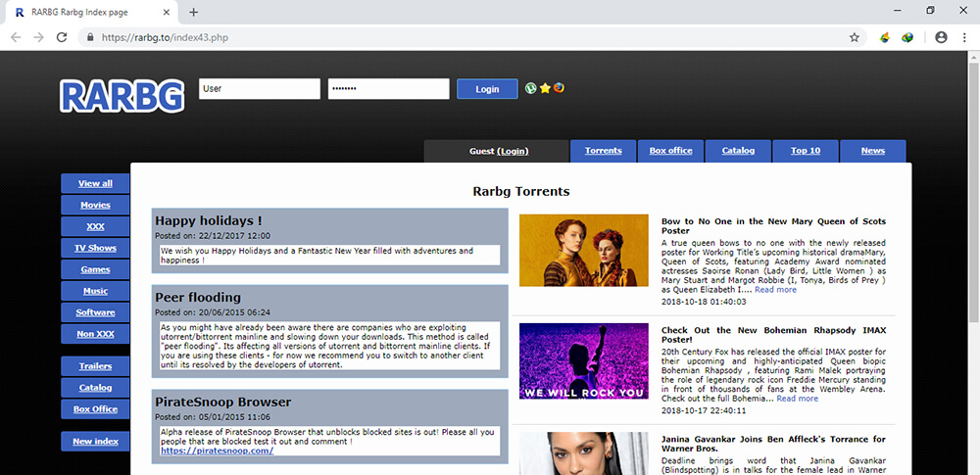Screen dimensions: 980x475
Task: Click the 'Check Out the New Bohemian Rhapsody' headline
Action: point(774,335)
